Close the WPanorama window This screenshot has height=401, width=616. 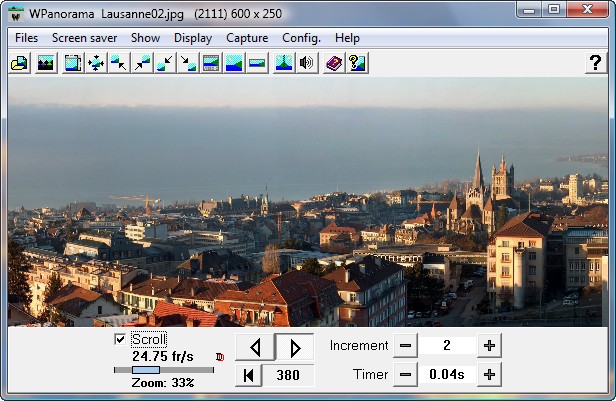click(587, 9)
